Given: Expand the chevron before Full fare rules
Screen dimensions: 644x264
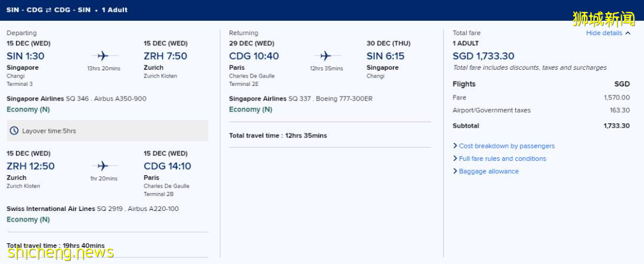Looking at the screenshot, I should (455, 159).
